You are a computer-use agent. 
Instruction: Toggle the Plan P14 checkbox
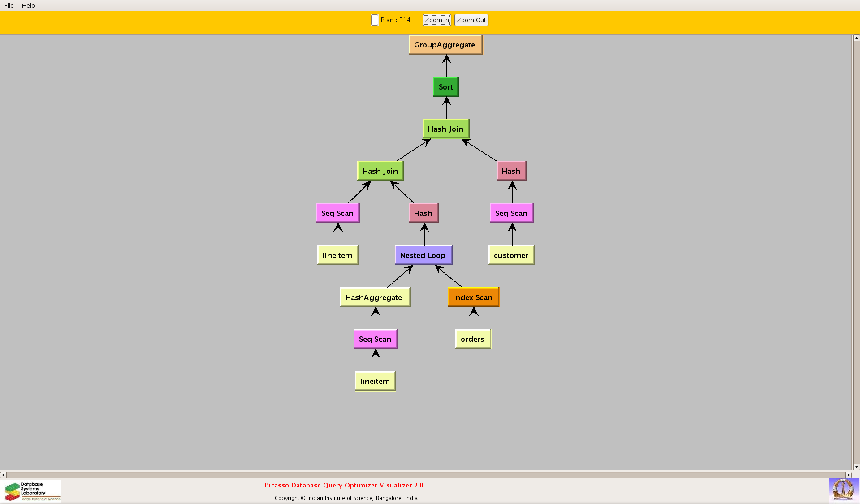click(375, 20)
